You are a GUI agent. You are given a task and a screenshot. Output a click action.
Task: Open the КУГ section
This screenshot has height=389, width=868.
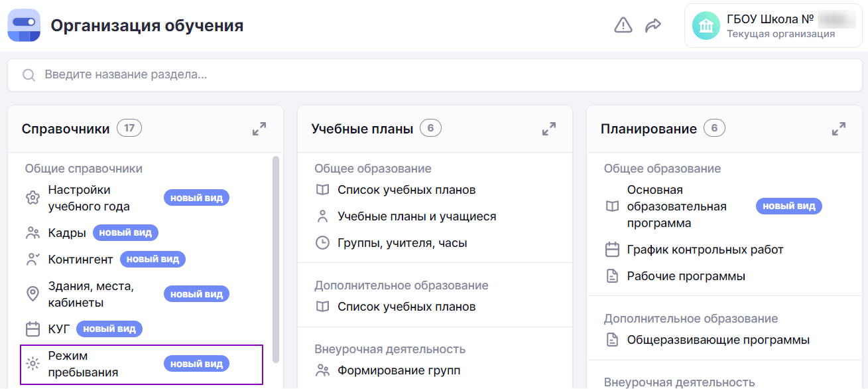point(59,329)
